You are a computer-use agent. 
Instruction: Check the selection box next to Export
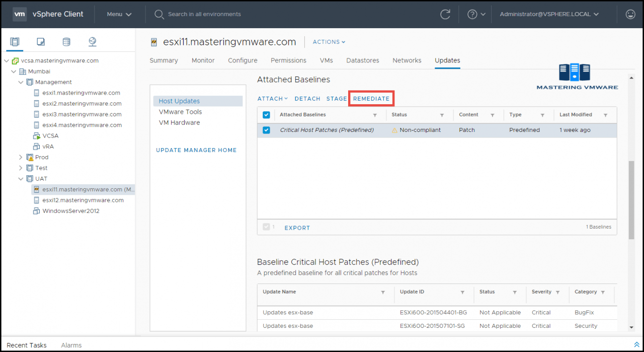tap(266, 227)
